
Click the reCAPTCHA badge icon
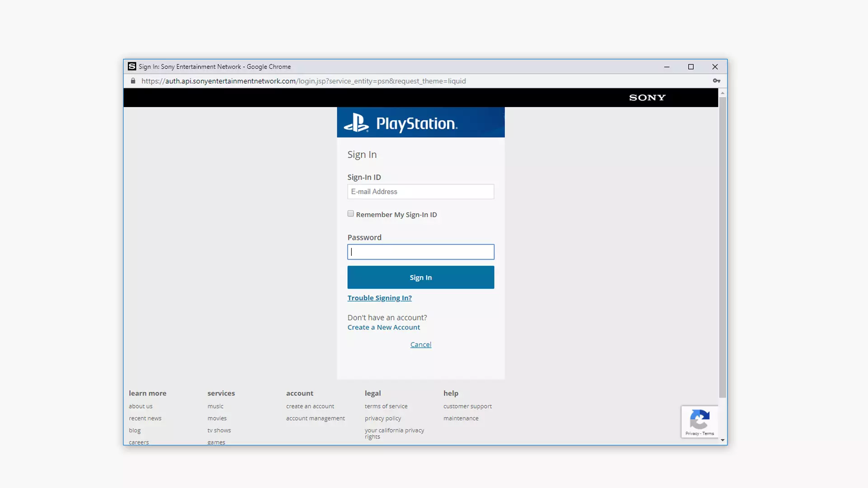tap(699, 420)
